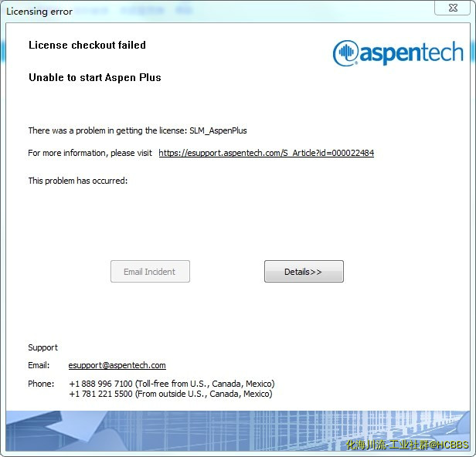
Task: Click the Details>> button
Action: (x=304, y=272)
